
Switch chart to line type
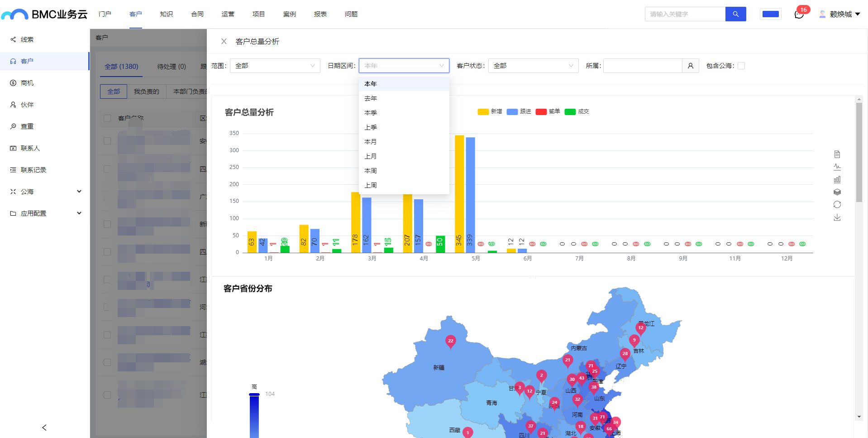pyautogui.click(x=837, y=167)
